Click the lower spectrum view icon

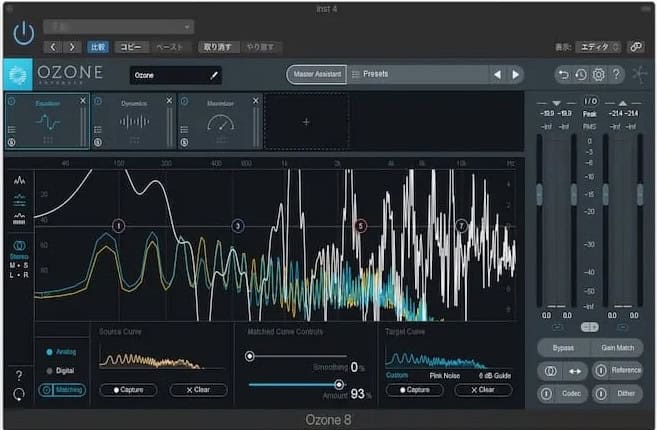click(19, 219)
